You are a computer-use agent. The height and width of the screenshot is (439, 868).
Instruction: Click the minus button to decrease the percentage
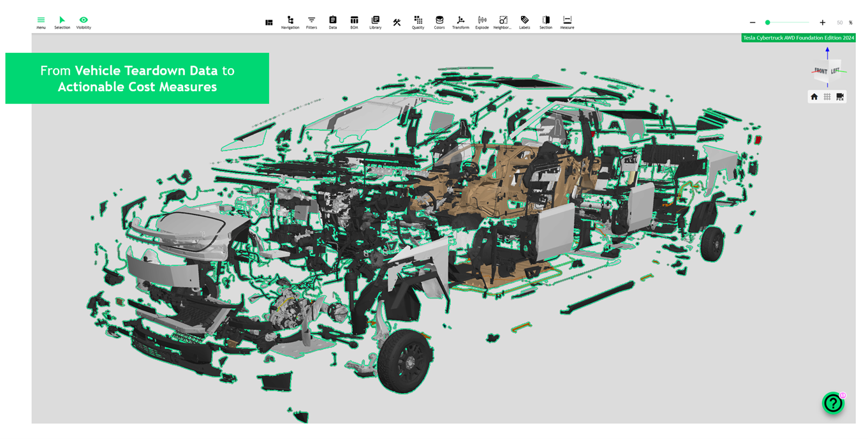pyautogui.click(x=753, y=22)
